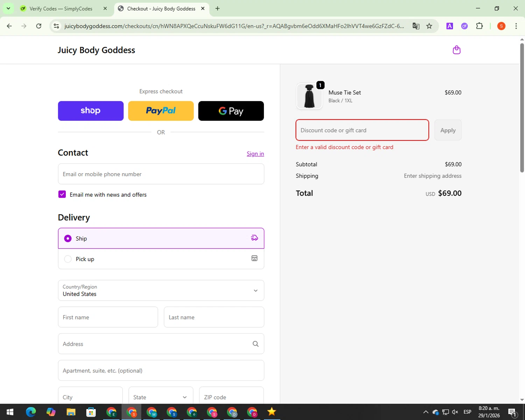
Task: Open the notification center icon
Action: (x=512, y=412)
